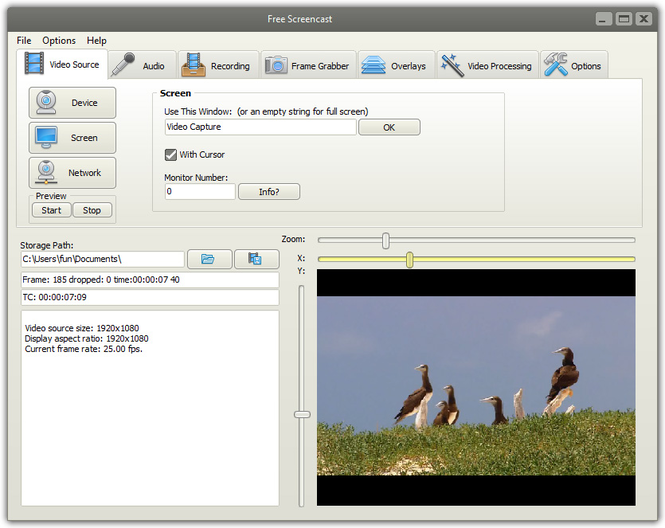Click the icon button right of the folder button
665x528 pixels.
[256, 259]
